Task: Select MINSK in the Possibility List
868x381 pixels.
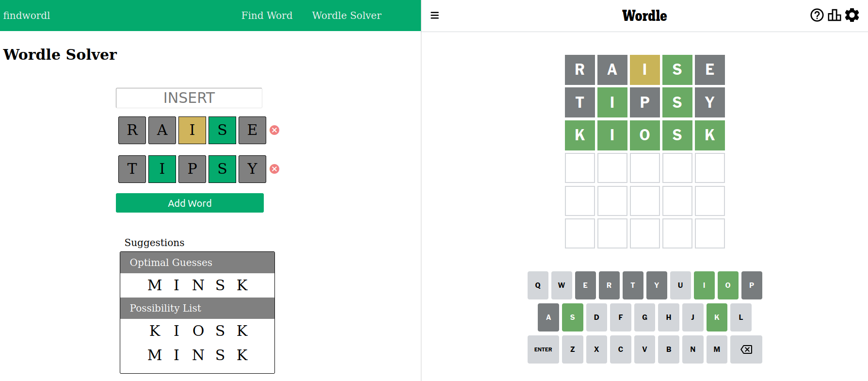Action: pos(197,355)
